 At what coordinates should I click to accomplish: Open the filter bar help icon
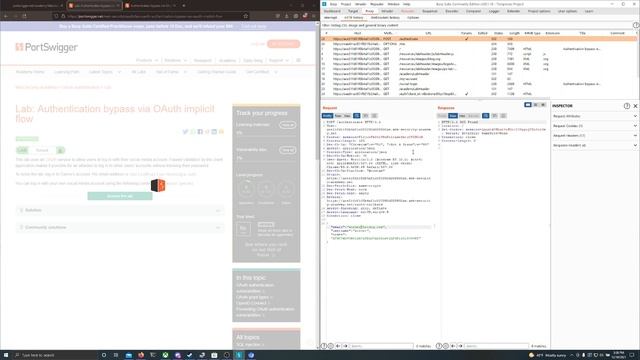(636, 25)
